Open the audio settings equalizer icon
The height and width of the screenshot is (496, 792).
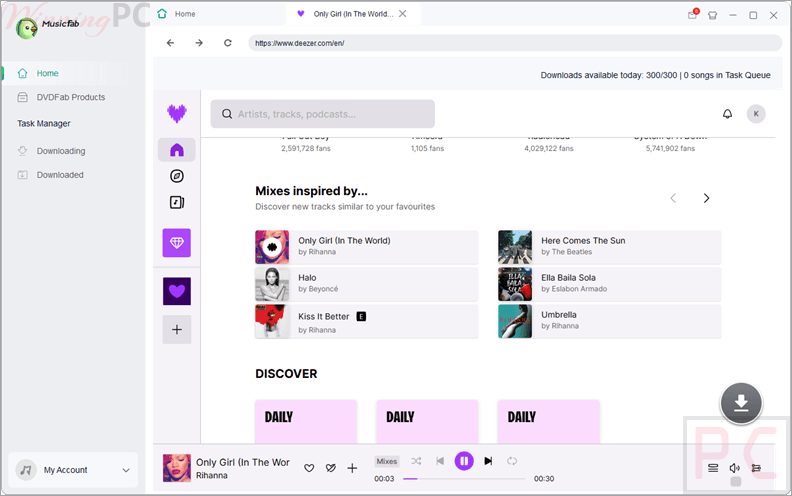click(756, 468)
